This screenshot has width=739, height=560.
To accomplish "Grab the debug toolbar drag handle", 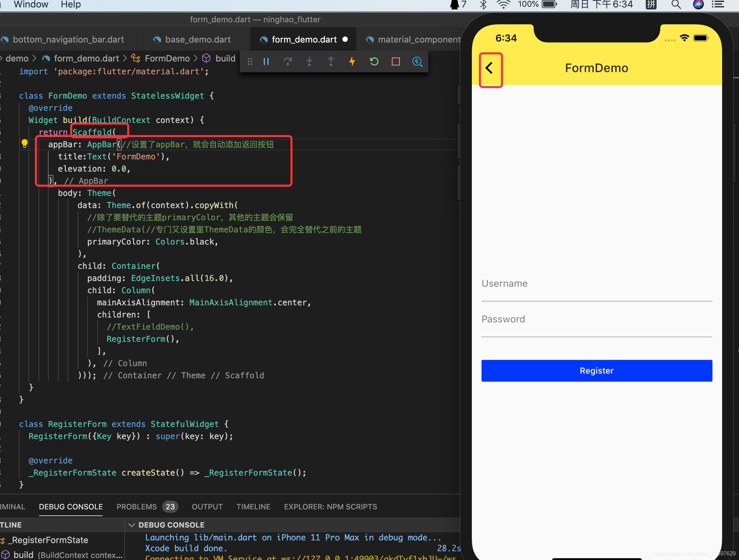I will [250, 61].
